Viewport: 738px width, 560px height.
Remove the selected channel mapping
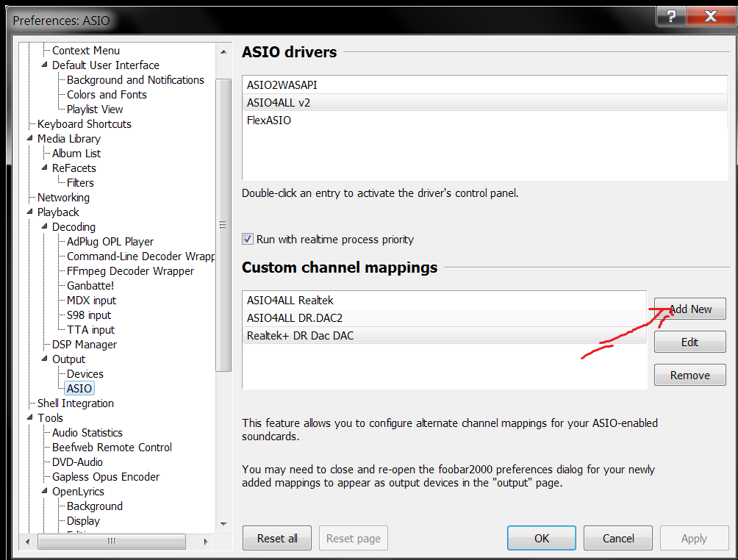(689, 376)
